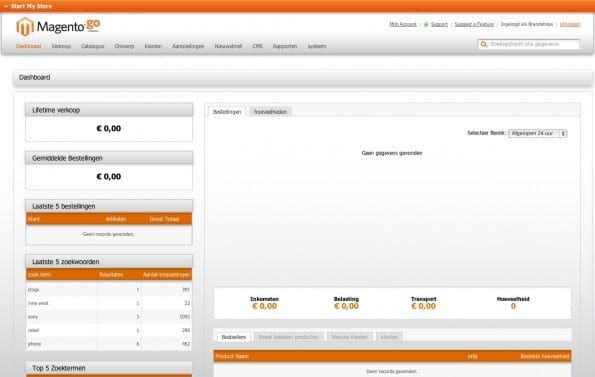This screenshot has height=377, width=595.
Task: Select the 'sony' search term row
Action: point(109,317)
